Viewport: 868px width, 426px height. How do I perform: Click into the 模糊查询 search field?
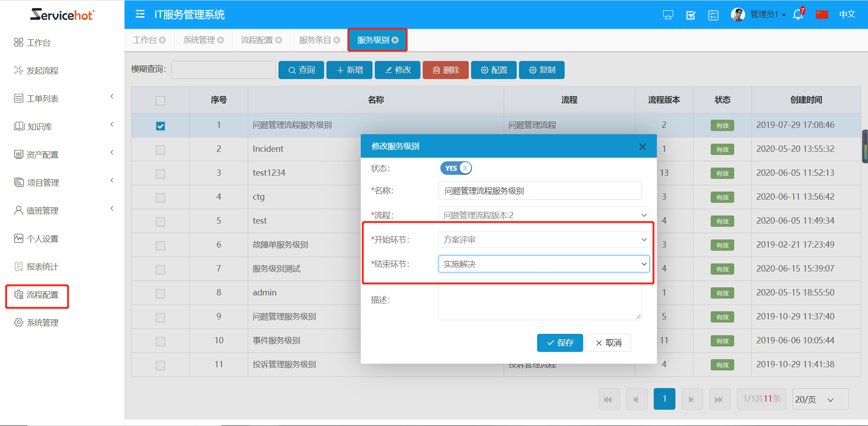click(223, 70)
